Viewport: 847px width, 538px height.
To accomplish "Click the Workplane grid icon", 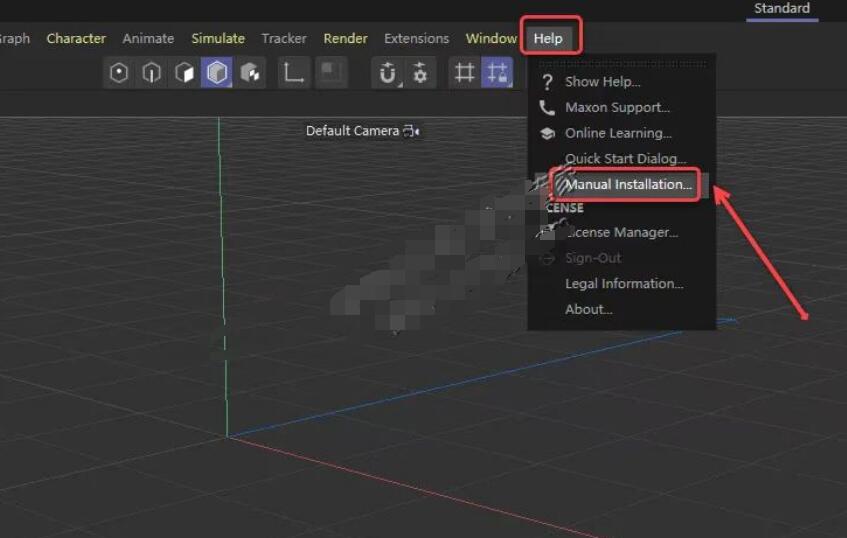I will click(464, 72).
